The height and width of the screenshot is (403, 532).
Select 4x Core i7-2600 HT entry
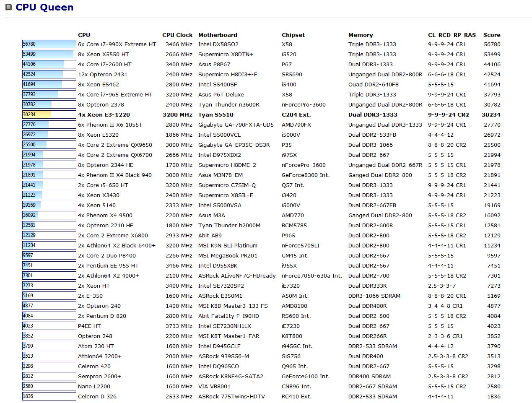tap(105, 64)
